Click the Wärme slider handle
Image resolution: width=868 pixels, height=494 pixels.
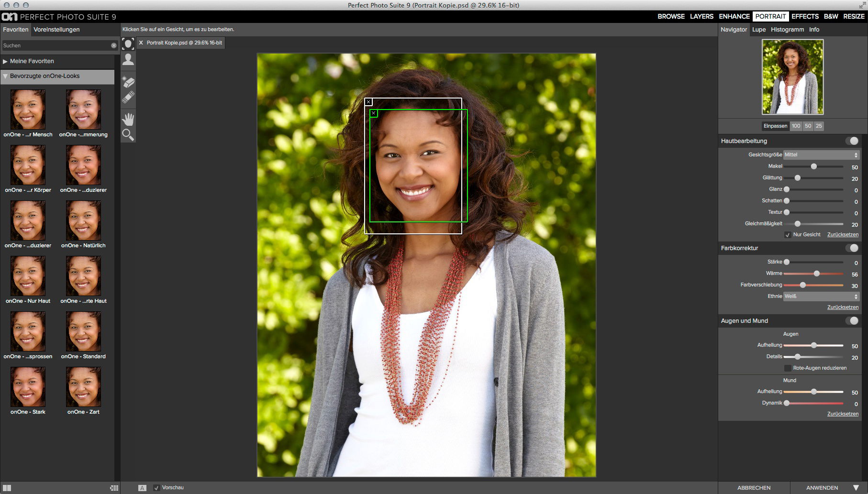(x=817, y=274)
